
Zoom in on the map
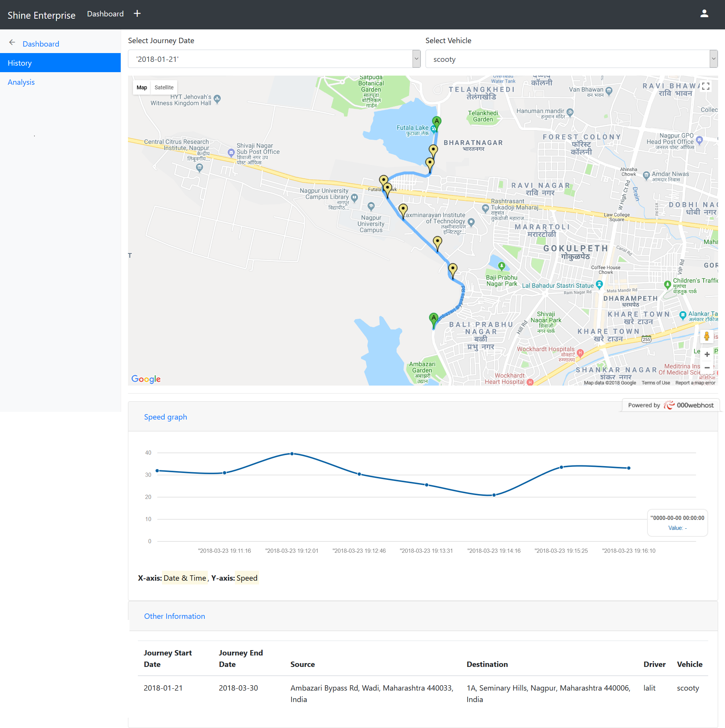(x=707, y=354)
